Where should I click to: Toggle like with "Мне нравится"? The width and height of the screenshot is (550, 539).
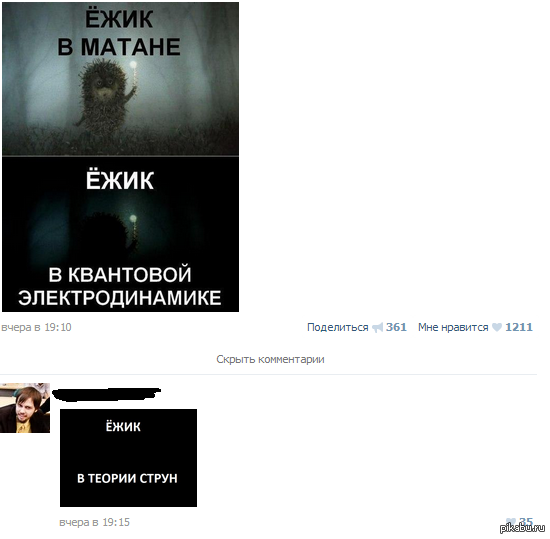[x=453, y=327]
